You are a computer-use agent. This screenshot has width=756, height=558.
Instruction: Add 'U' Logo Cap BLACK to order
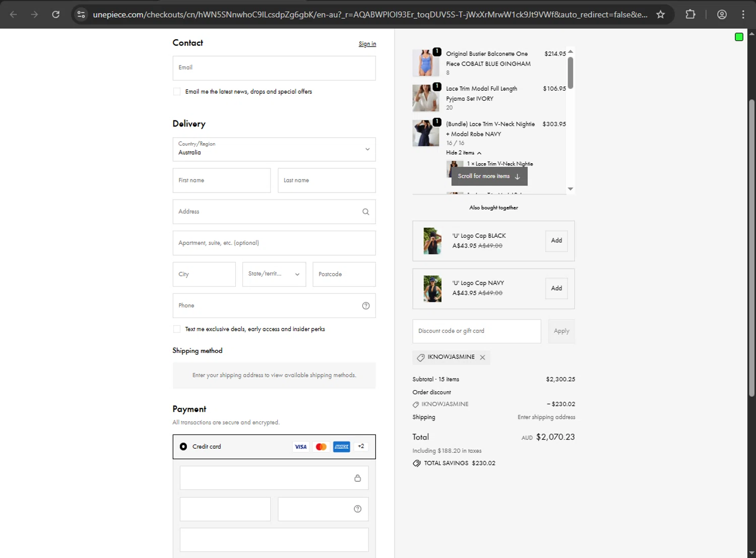[x=556, y=241]
